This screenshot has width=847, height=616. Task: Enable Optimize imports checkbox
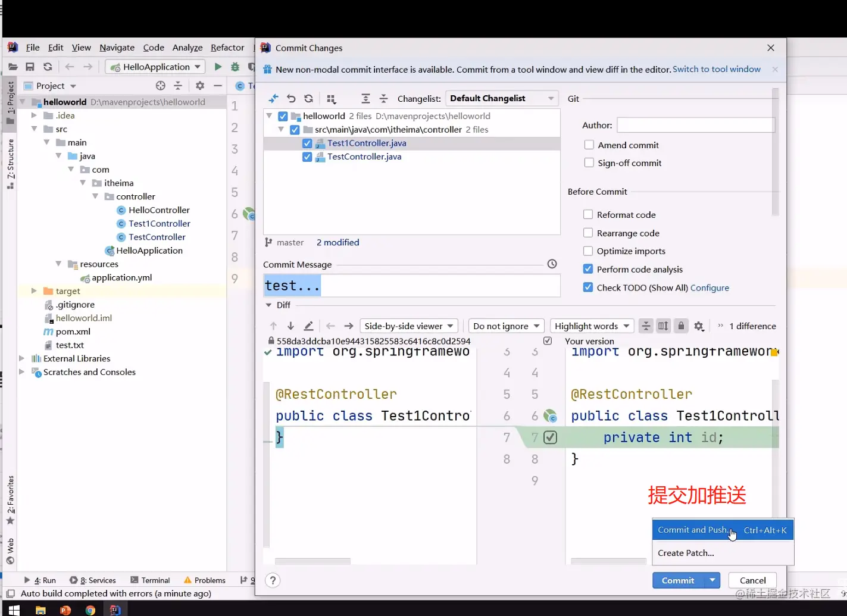click(x=588, y=251)
